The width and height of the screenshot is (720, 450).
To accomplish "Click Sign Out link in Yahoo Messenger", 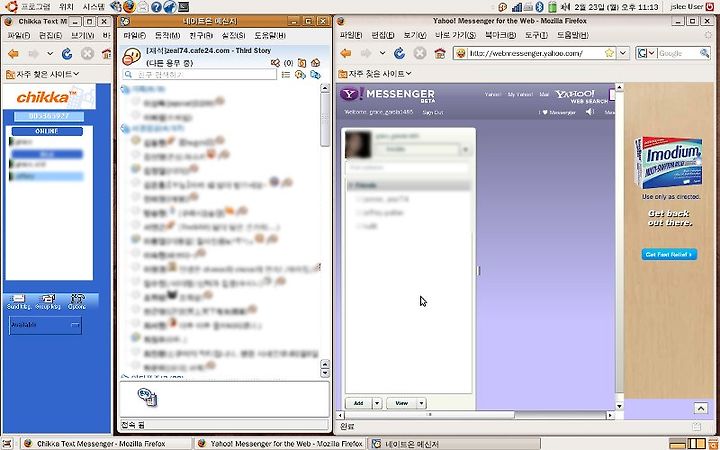I will coord(433,112).
